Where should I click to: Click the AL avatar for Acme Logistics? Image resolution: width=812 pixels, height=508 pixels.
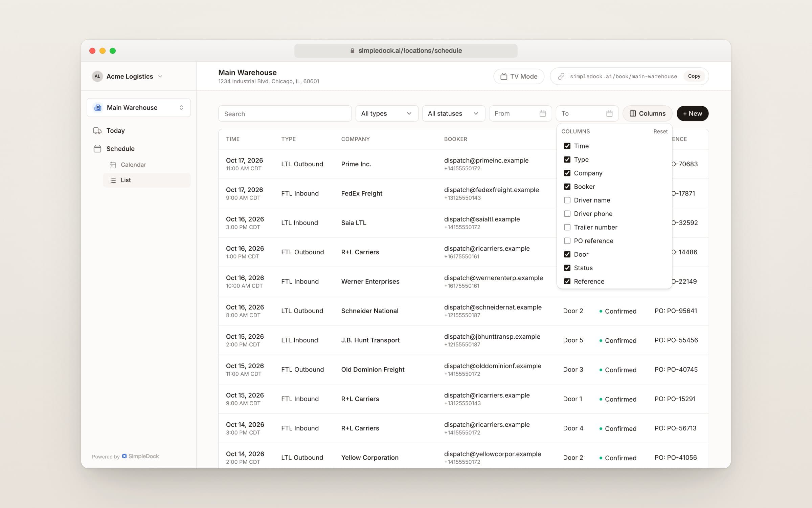(x=97, y=77)
